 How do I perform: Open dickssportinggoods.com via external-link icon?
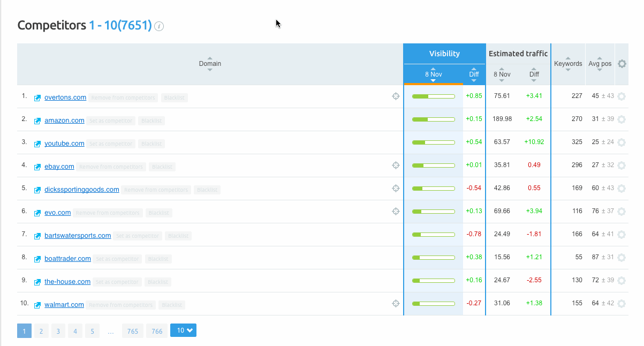click(x=37, y=189)
